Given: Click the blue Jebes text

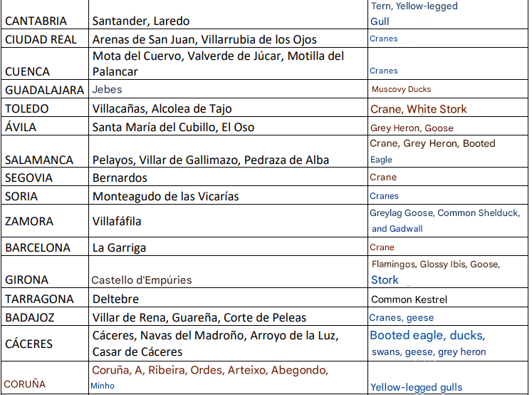Looking at the screenshot, I should tap(108, 90).
